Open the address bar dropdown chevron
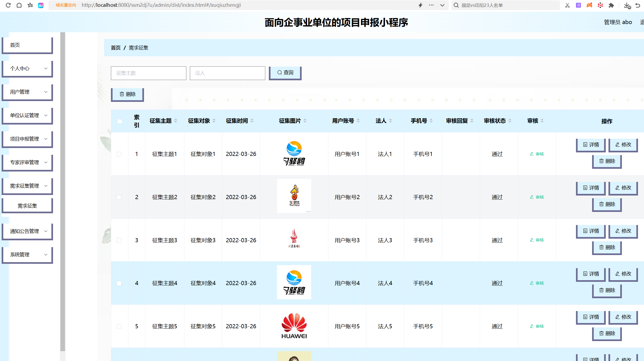This screenshot has width=644, height=361. coord(442,5)
